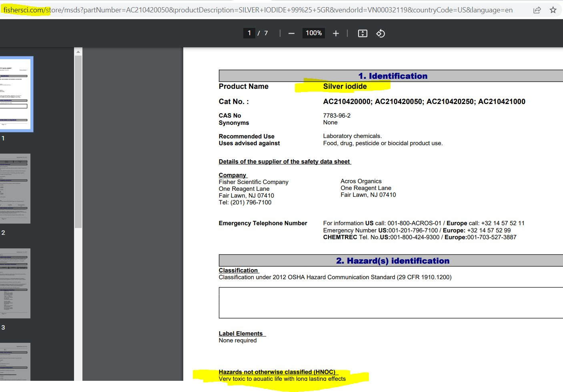
Task: Click the 'Acros Organics' company name
Action: click(361, 181)
